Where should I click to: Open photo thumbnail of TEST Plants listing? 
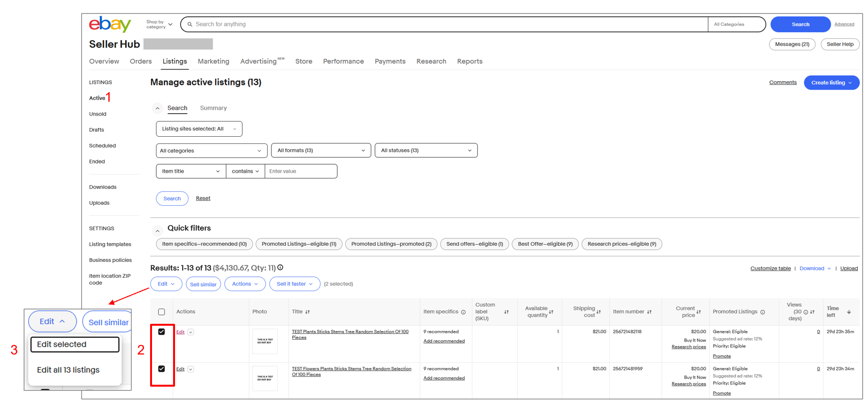[265, 342]
